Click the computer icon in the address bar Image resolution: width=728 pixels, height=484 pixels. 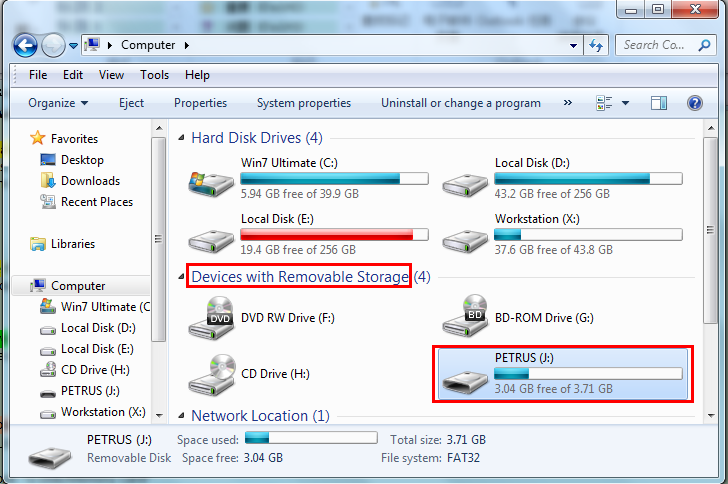click(x=92, y=45)
